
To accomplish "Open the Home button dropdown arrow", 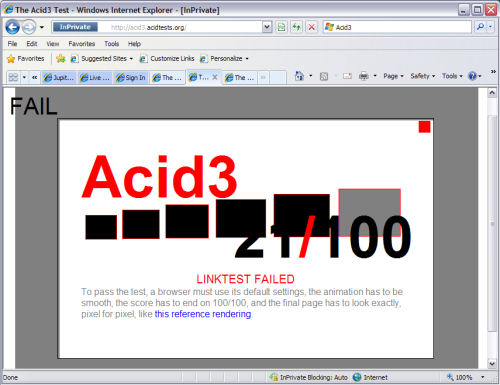I will [311, 76].
